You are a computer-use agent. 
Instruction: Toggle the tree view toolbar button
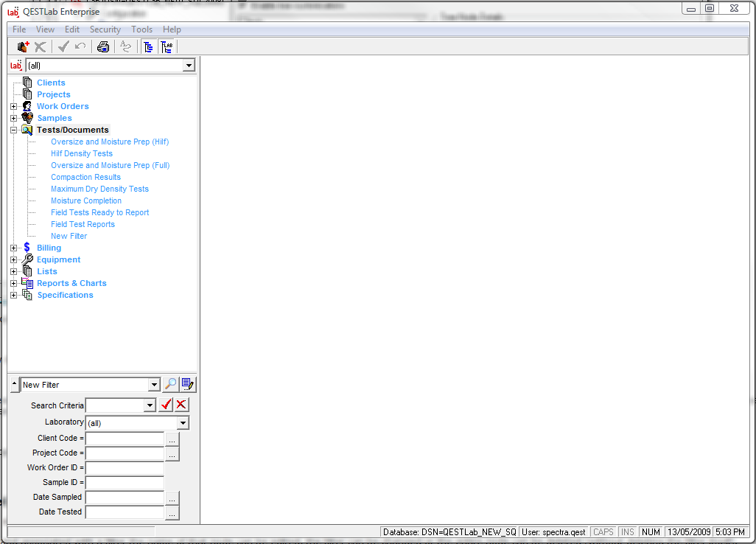point(148,47)
